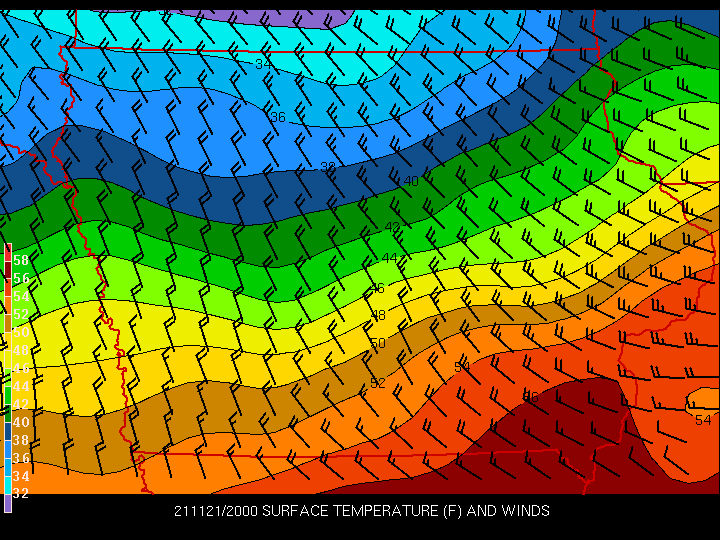This screenshot has width=720, height=540.
Task: Click the 48 isotherm contour label
Action: (x=379, y=315)
